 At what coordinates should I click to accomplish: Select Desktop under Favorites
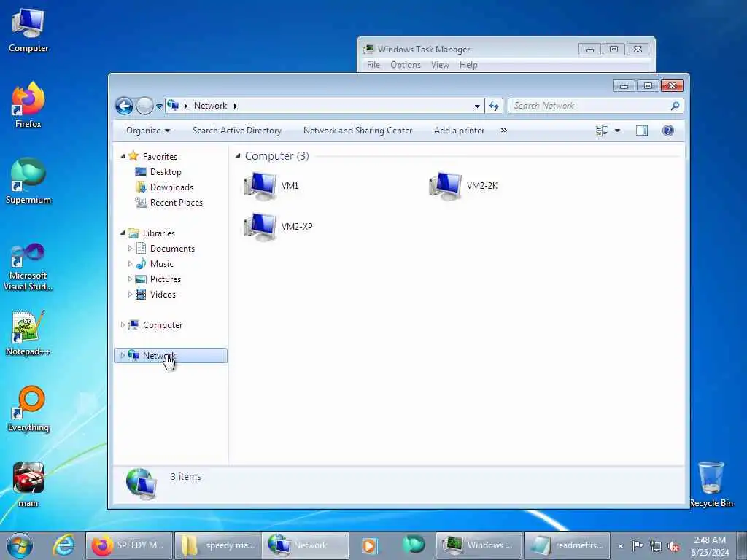click(x=166, y=172)
